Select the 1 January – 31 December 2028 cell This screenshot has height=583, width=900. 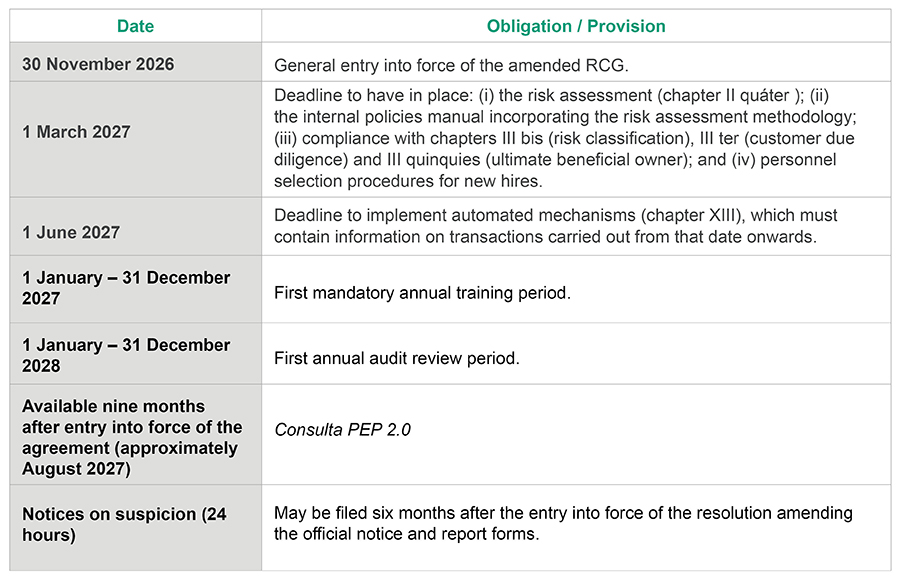135,353
